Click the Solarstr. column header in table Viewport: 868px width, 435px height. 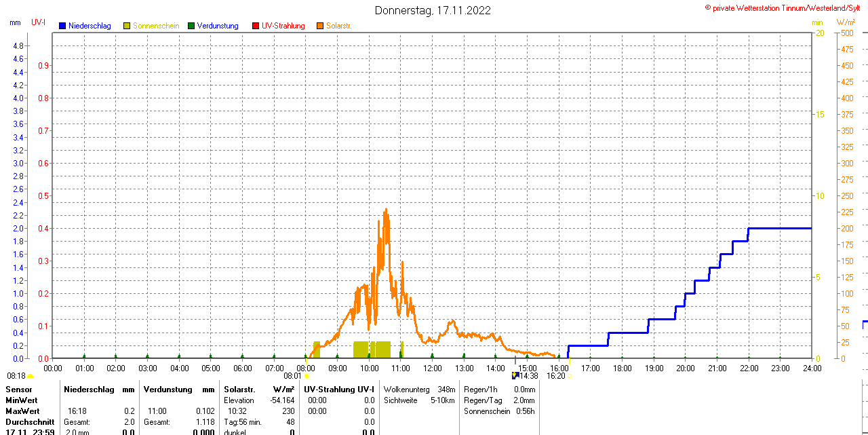[x=239, y=390]
